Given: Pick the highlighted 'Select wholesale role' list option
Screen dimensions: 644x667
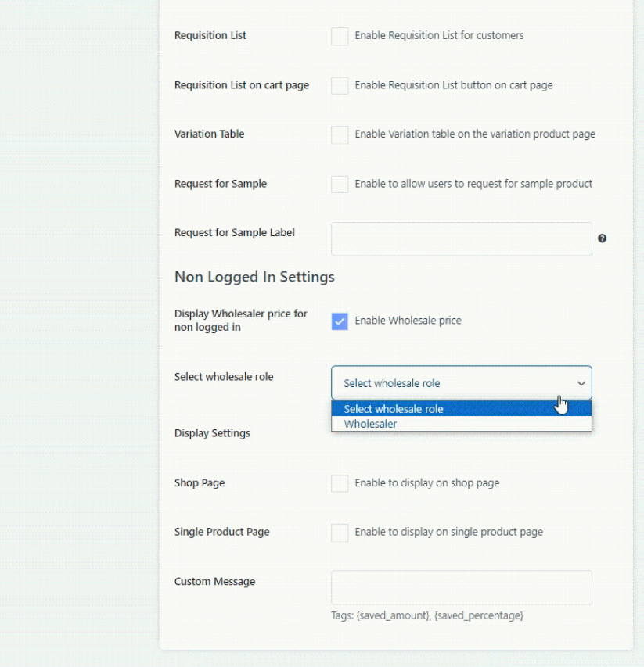Looking at the screenshot, I should [x=394, y=409].
